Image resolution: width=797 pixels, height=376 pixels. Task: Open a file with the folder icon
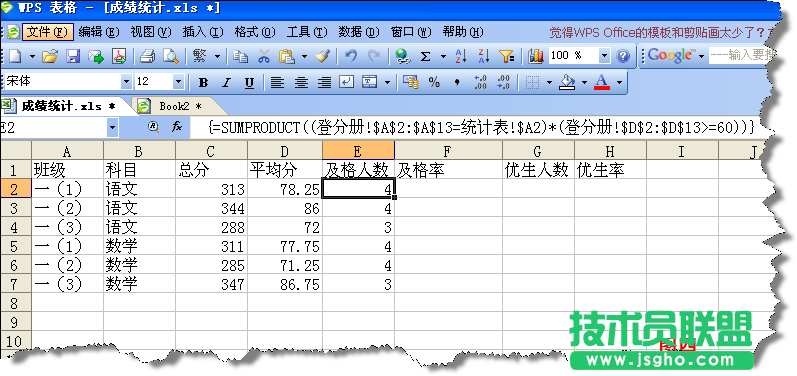(x=49, y=56)
